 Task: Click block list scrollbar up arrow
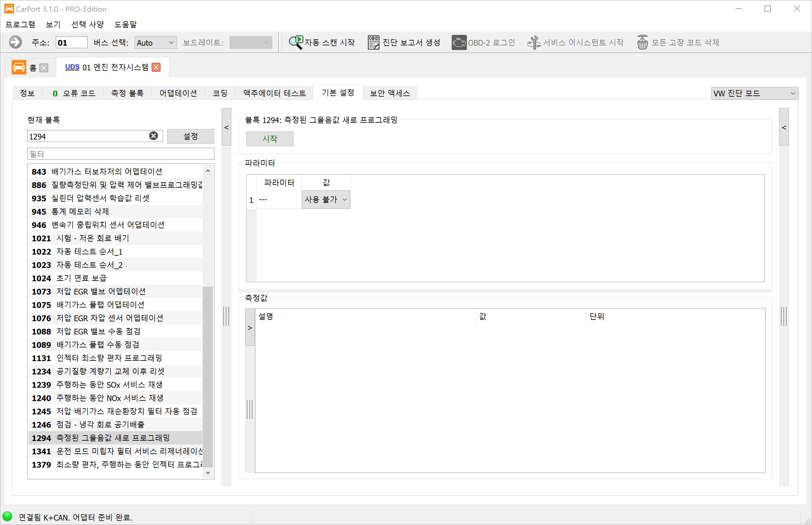208,171
